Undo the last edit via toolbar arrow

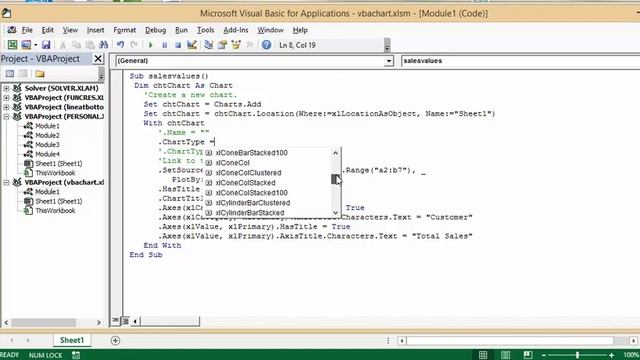(x=120, y=45)
